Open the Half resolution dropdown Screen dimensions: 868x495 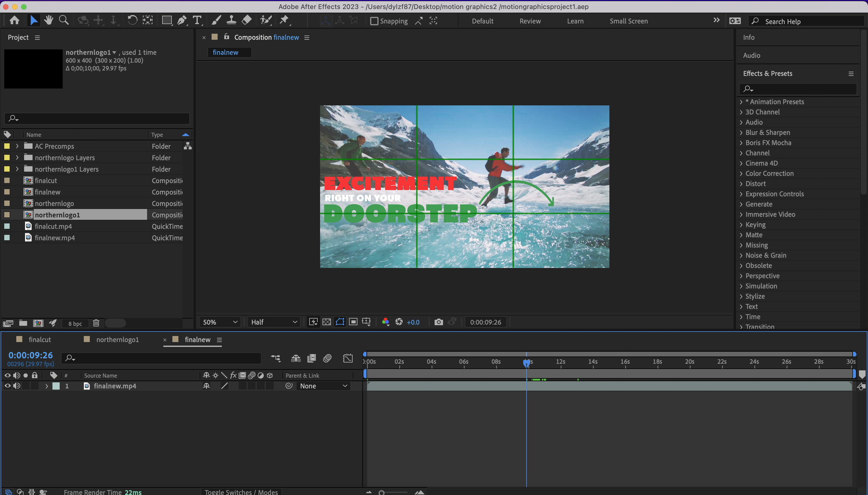pos(274,322)
